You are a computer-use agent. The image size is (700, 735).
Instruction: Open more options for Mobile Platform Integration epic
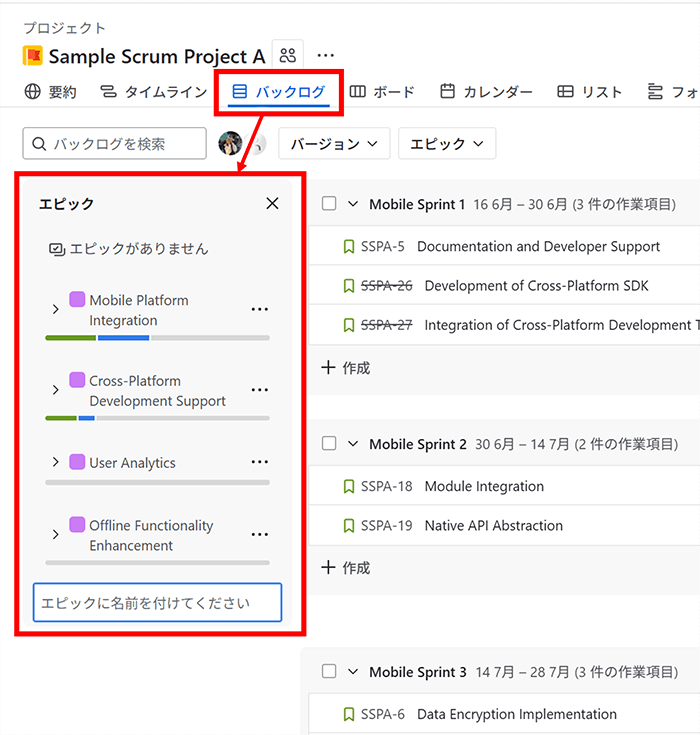pyautogui.click(x=260, y=309)
